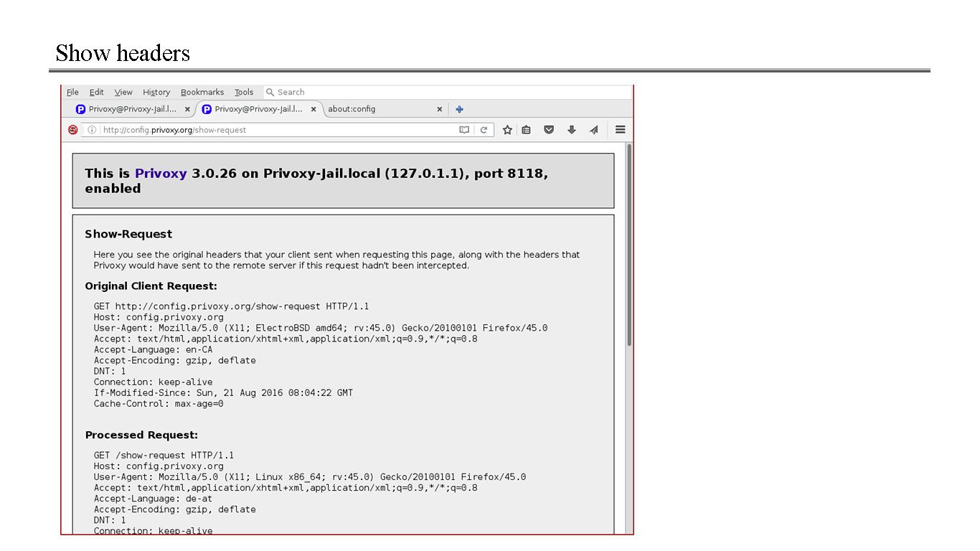Click the Linux x86_64 User-Agent line
This screenshot has width=980, height=551.
pos(310,477)
